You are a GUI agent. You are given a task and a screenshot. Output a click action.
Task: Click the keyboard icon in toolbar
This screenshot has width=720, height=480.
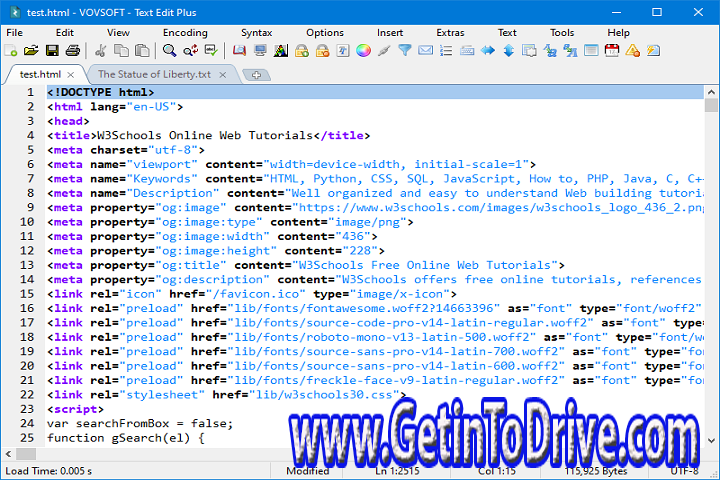(467, 51)
